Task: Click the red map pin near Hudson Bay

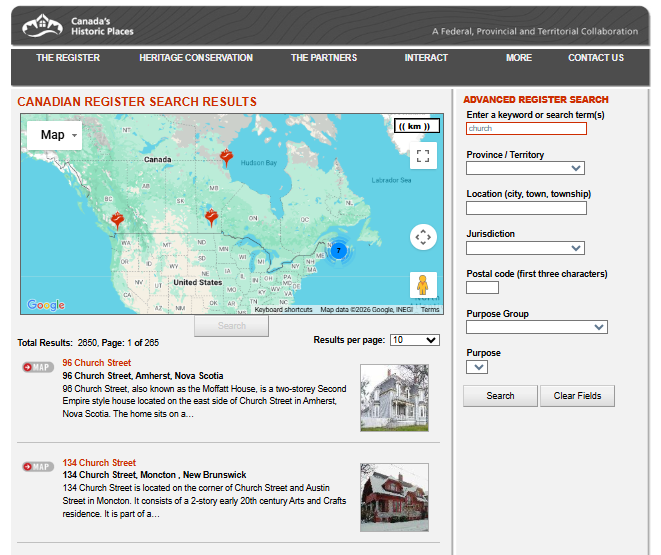Action: (227, 157)
